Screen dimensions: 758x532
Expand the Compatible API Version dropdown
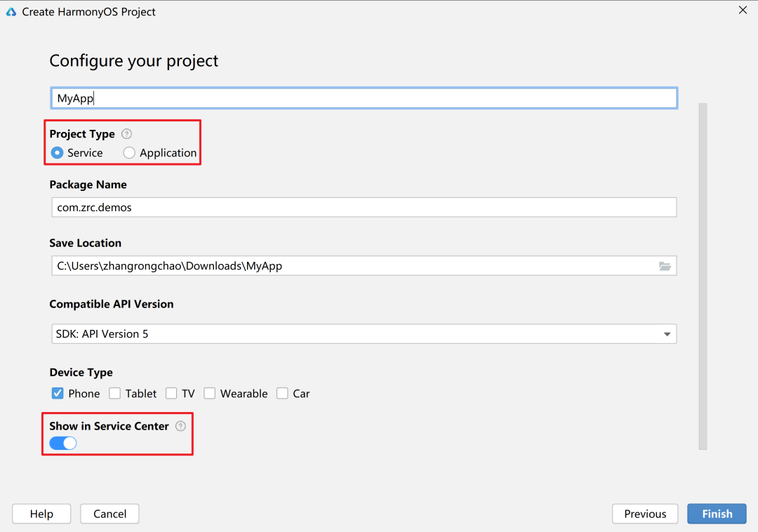(x=667, y=334)
